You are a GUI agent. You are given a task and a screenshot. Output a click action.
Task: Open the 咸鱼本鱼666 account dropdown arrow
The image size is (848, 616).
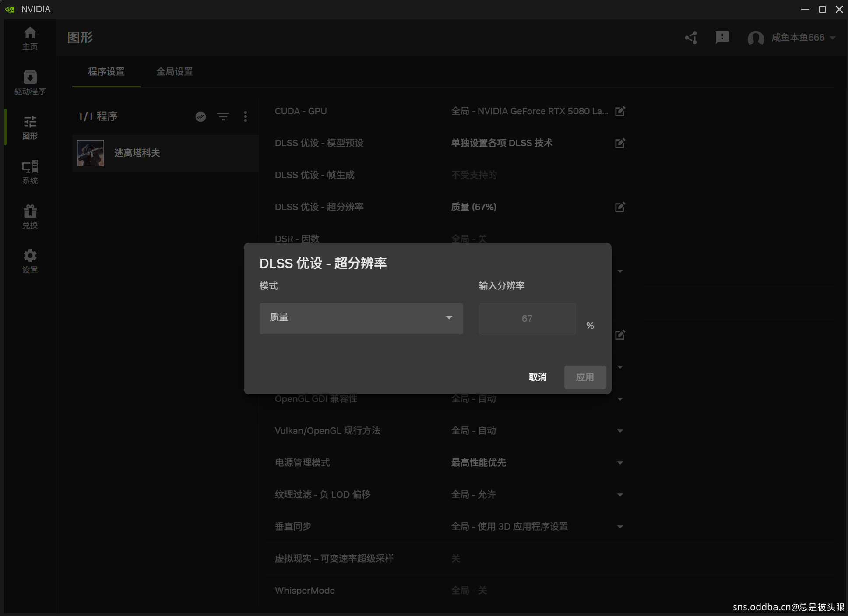coord(833,38)
